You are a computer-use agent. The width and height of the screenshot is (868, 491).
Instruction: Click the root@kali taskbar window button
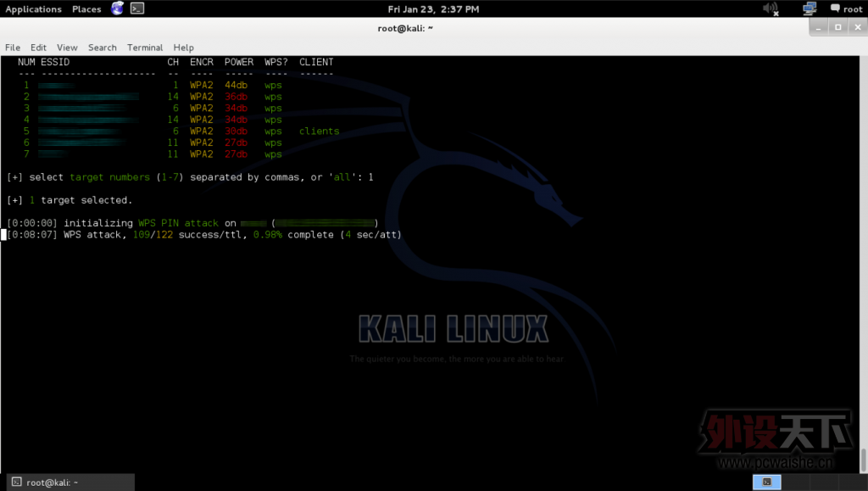pyautogui.click(x=68, y=483)
